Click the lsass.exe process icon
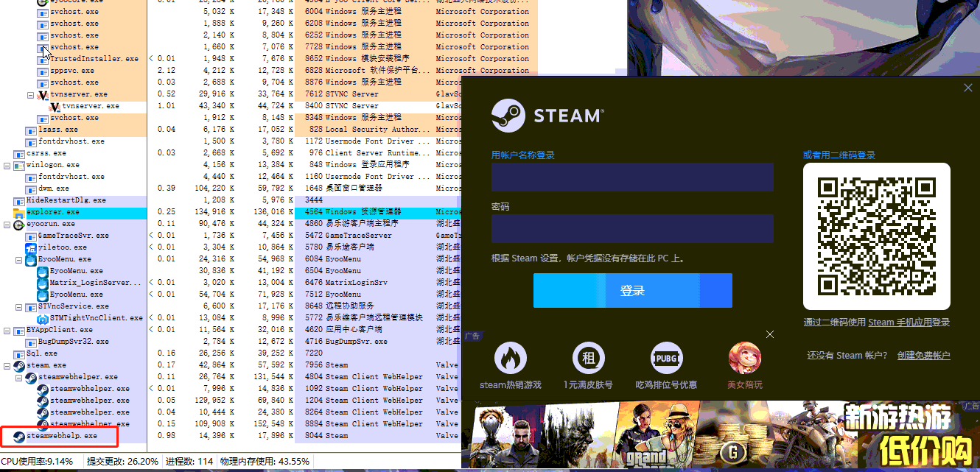The height and width of the screenshot is (472, 980). point(31,130)
